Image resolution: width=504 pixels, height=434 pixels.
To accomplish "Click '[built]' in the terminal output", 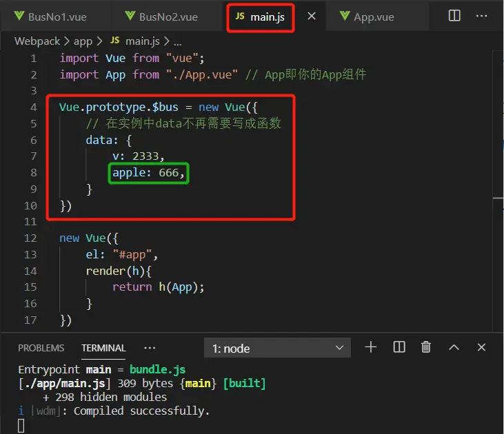I will (245, 383).
